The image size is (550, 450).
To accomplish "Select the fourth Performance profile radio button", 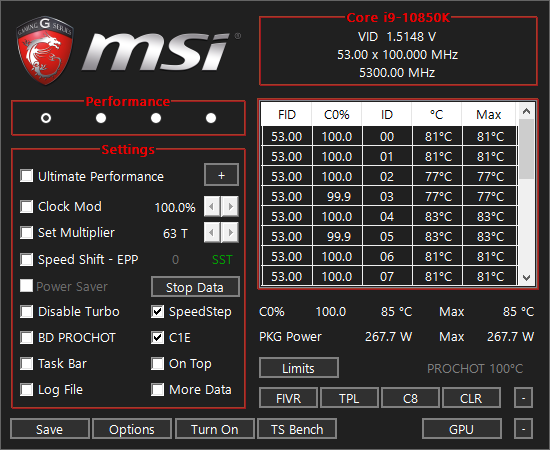I will click(x=211, y=118).
